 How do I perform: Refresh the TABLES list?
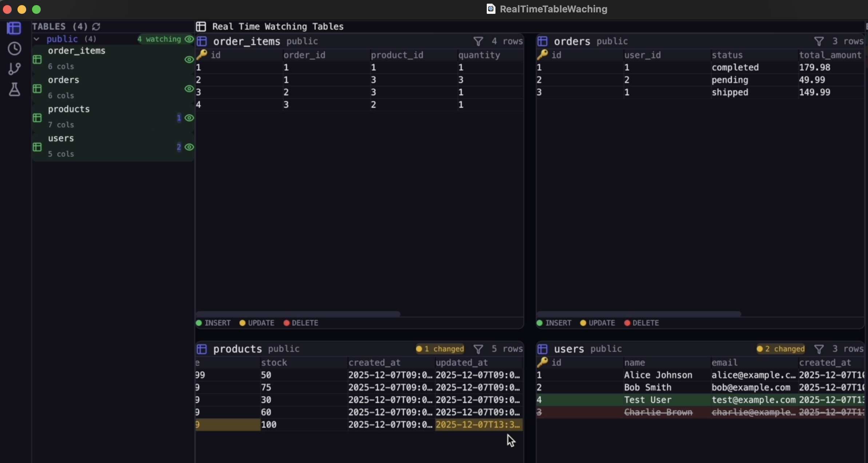click(96, 27)
